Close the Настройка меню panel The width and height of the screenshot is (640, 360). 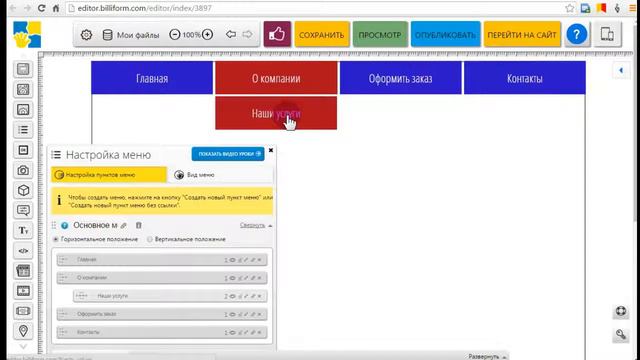(271, 150)
